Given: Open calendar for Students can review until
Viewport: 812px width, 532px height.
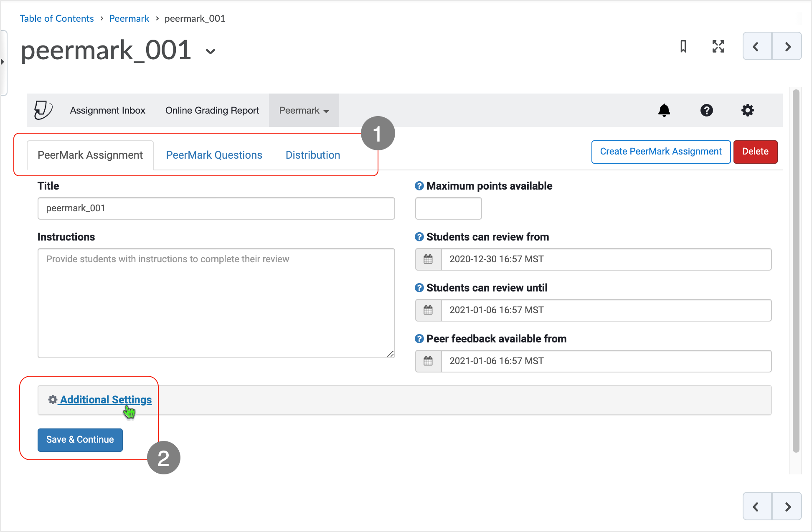Looking at the screenshot, I should [428, 310].
